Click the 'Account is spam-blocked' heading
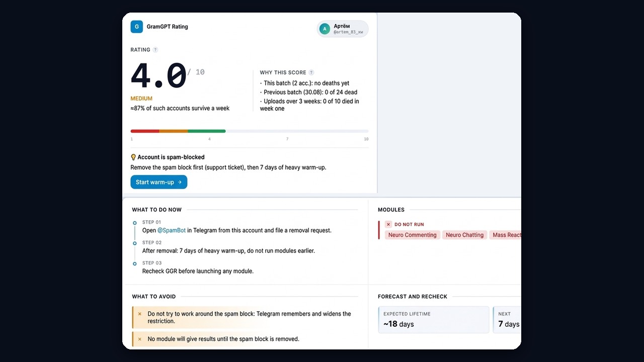 click(x=171, y=157)
